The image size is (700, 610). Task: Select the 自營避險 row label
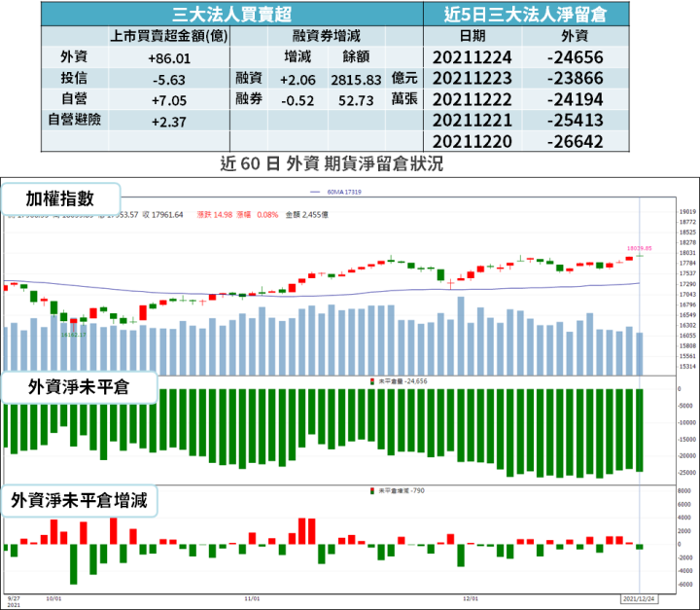74,120
